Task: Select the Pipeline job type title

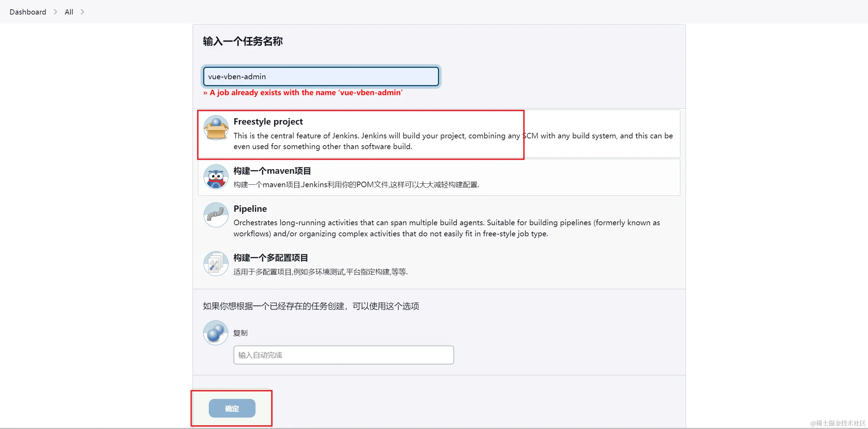Action: click(x=250, y=209)
